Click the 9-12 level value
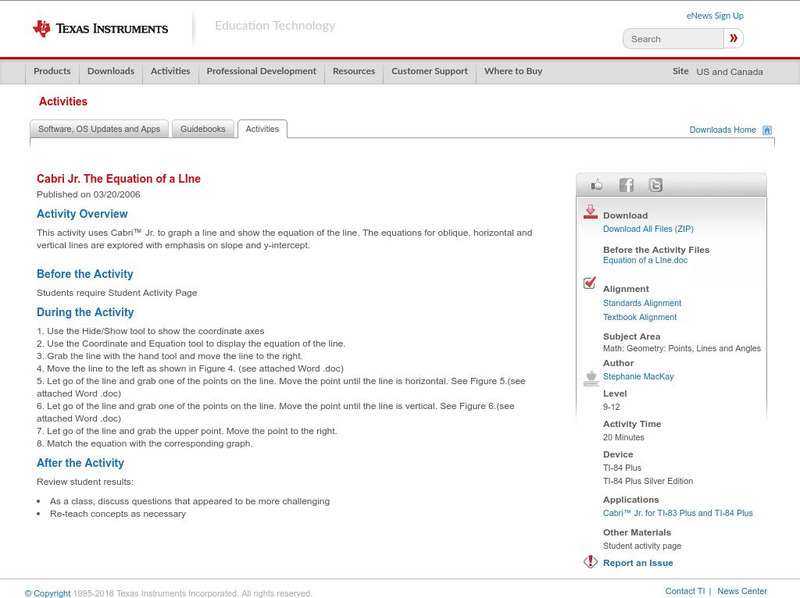Image resolution: width=800 pixels, height=598 pixels. point(611,407)
